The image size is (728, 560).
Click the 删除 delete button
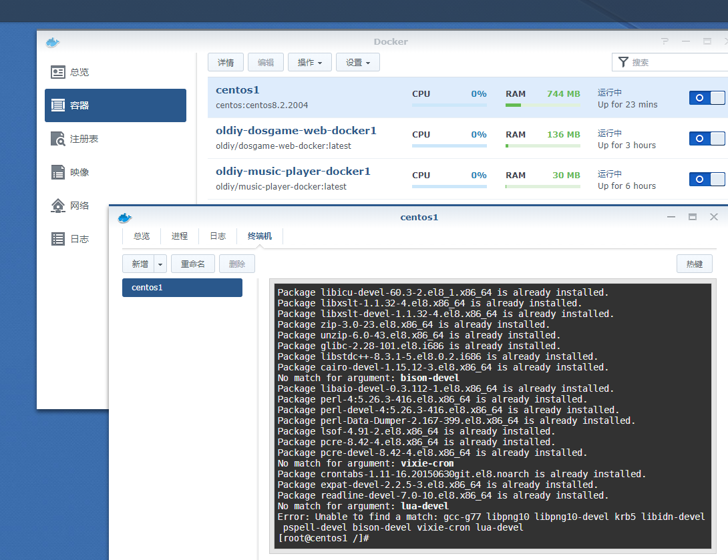237,264
